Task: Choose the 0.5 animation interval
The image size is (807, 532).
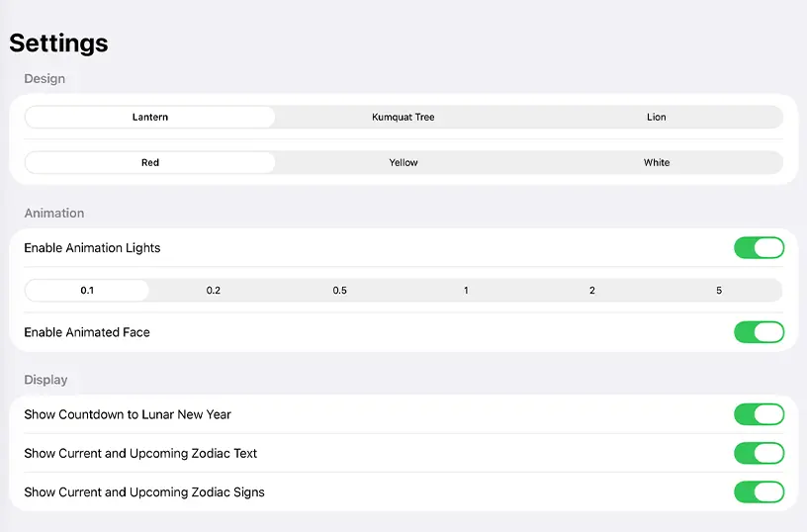Action: pyautogui.click(x=339, y=290)
